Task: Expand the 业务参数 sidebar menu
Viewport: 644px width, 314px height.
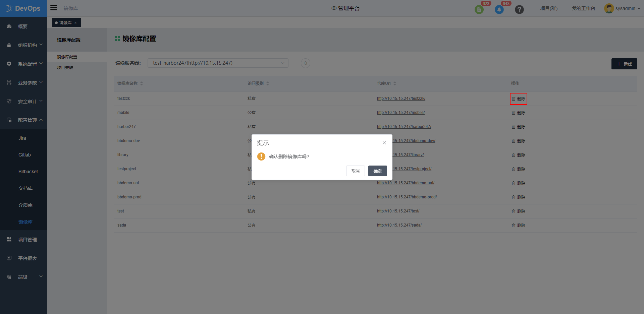Action: tap(23, 83)
